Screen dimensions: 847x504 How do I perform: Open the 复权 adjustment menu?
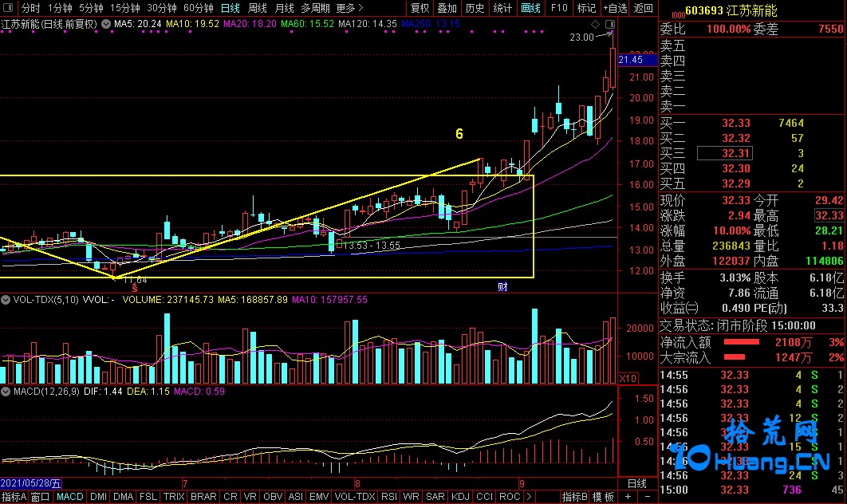(420, 8)
